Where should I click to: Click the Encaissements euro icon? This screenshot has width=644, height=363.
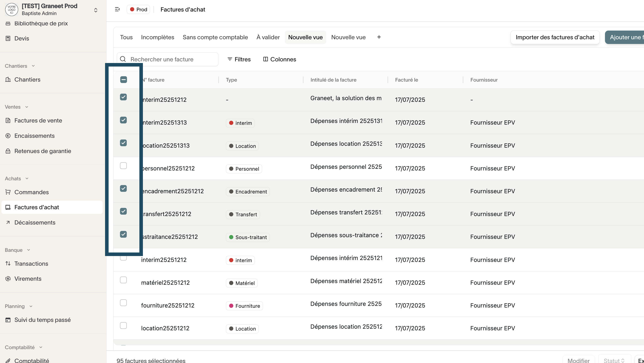pos(8,136)
